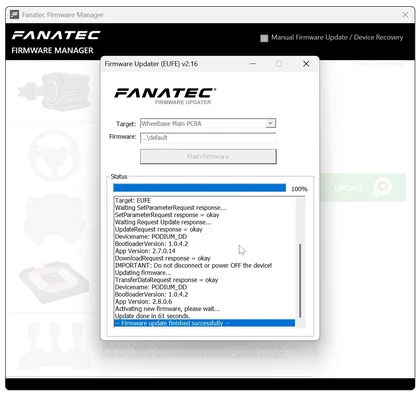Select 'App Version: 2.7.0.14' log line
Screen dimensions: 420x395
click(x=145, y=251)
